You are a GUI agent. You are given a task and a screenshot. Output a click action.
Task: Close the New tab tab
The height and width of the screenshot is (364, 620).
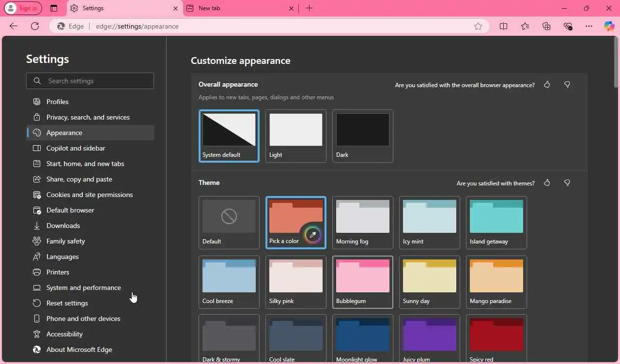(x=291, y=8)
